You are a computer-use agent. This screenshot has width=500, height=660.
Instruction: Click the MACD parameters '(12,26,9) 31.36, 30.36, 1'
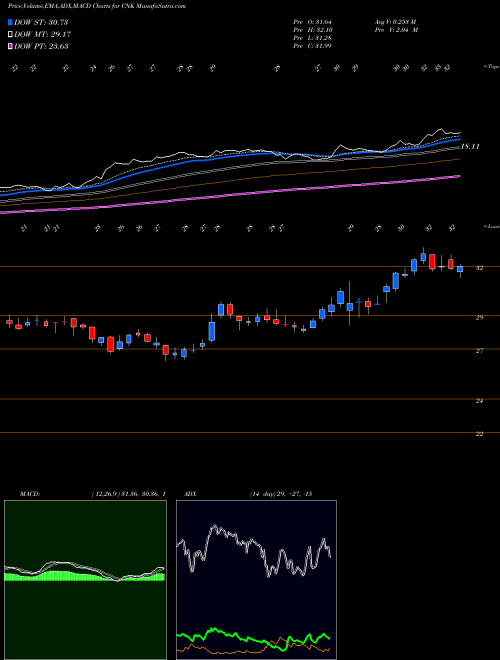(x=128, y=494)
